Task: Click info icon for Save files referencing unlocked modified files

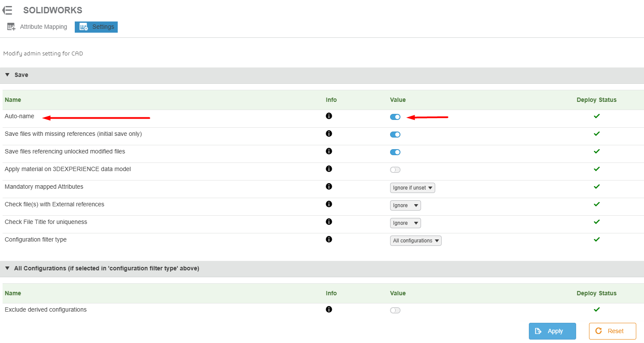Action: 329,151
